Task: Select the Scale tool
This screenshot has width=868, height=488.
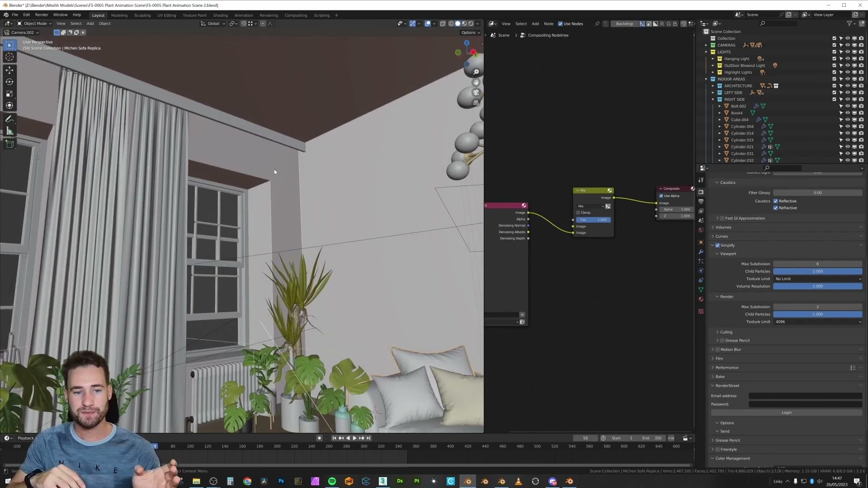Action: pos(9,94)
